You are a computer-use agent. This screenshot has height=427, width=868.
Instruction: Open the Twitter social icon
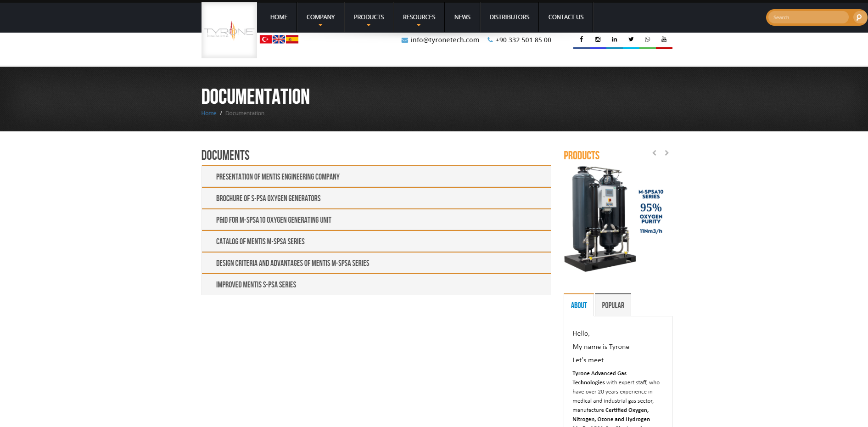coord(631,39)
